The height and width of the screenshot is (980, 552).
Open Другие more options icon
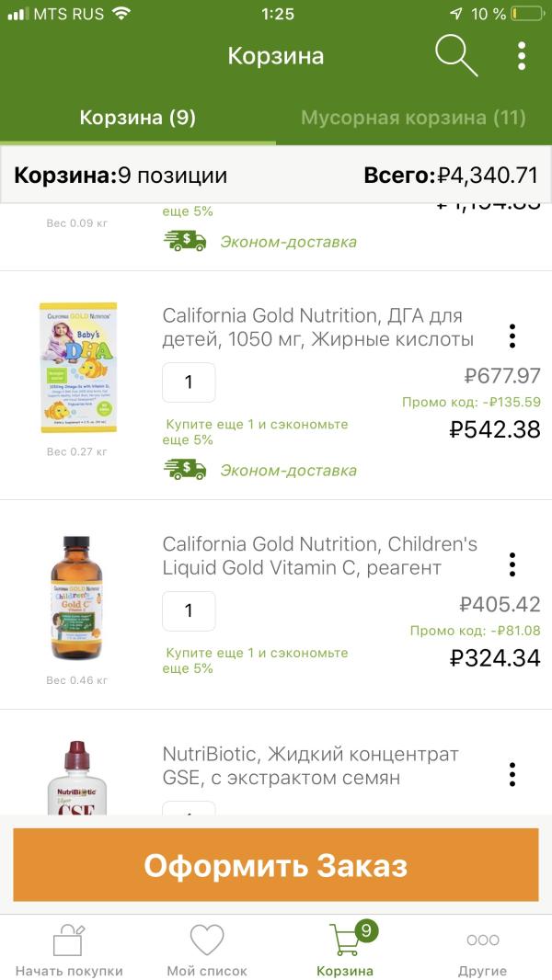tap(482, 940)
